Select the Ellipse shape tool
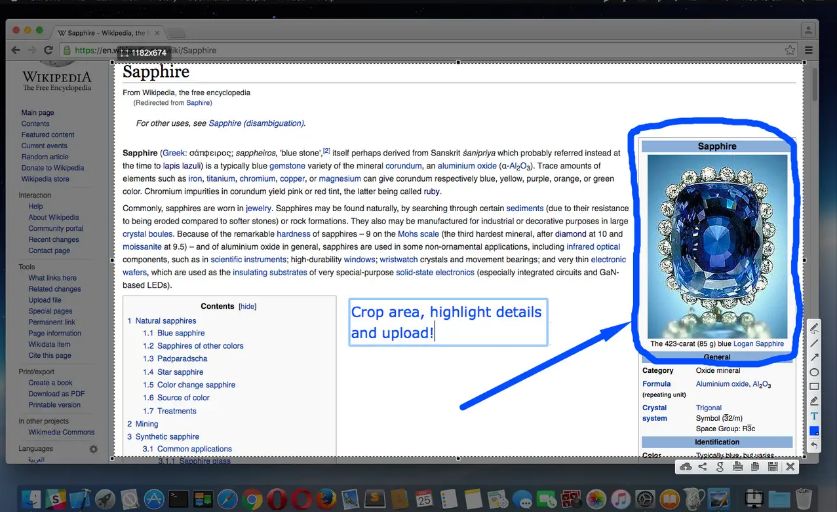The image size is (837, 512). click(x=814, y=372)
